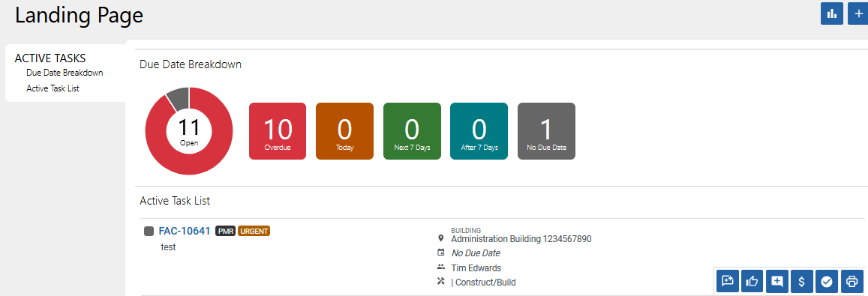The height and width of the screenshot is (296, 868).
Task: Click the 11 Open donut center
Action: point(189,132)
